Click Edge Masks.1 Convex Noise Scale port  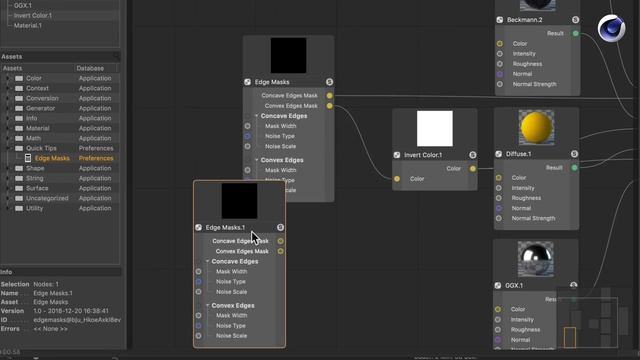click(x=198, y=336)
